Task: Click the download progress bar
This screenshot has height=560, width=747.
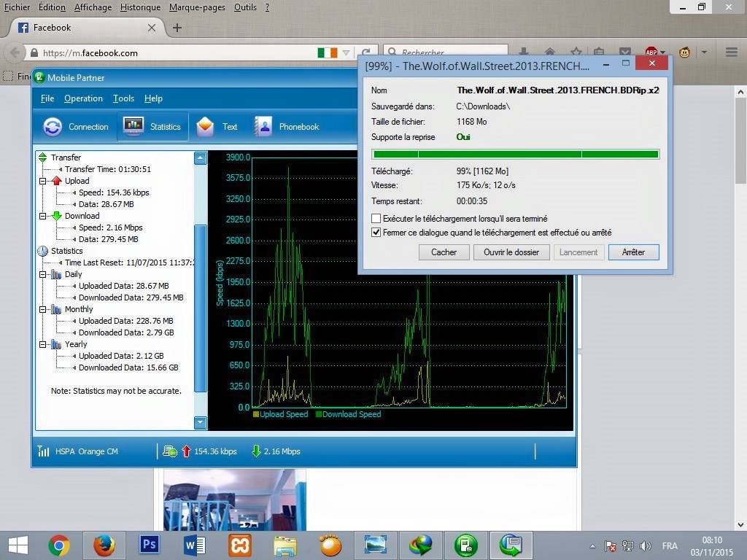Action: 516,155
